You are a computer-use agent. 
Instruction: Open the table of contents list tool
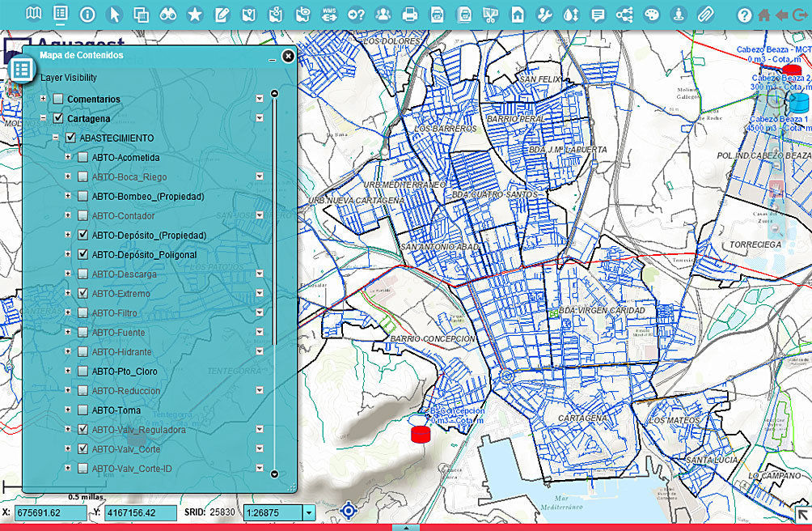coord(61,14)
